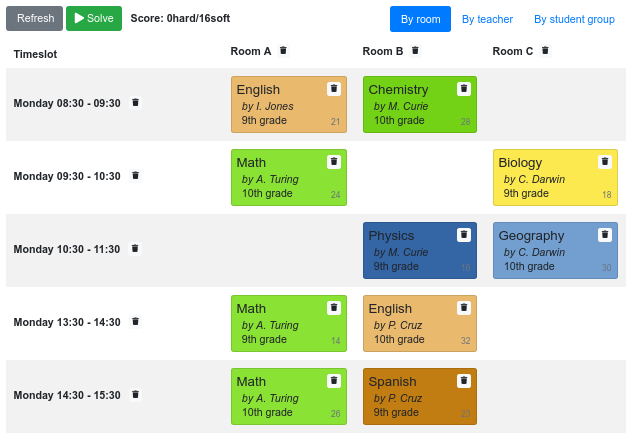Remove the Monday 10:30 - 11:30 timeslot
Image resolution: width=632 pixels, height=439 pixels.
(x=136, y=249)
